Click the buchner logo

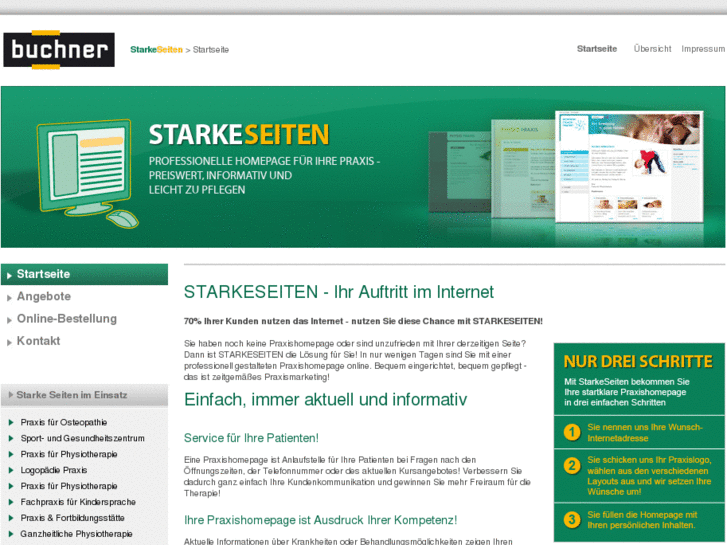[59, 50]
